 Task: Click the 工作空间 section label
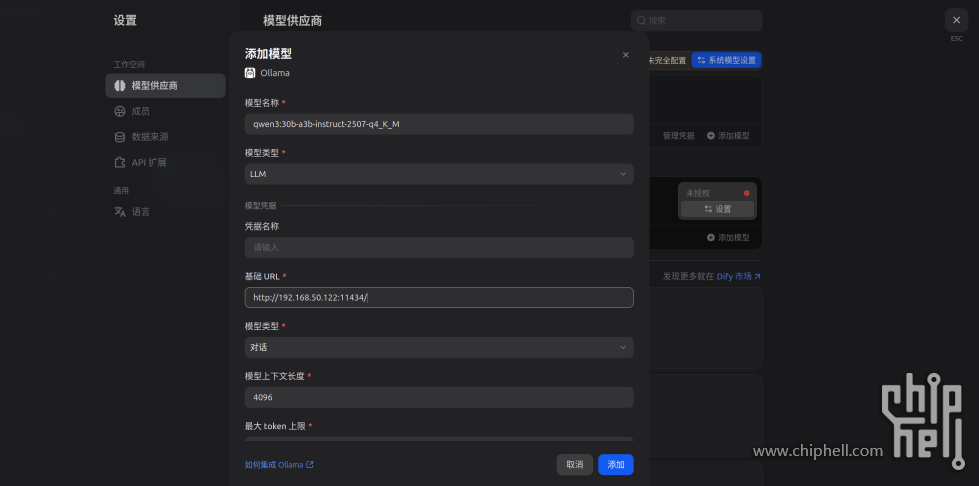[x=129, y=64]
